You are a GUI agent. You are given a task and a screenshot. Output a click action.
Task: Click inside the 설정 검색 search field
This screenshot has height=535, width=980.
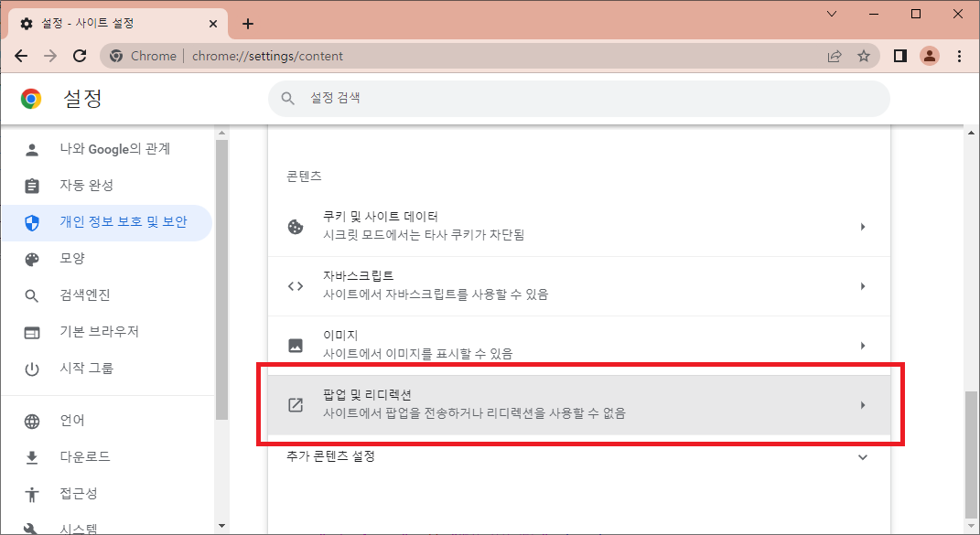(576, 98)
